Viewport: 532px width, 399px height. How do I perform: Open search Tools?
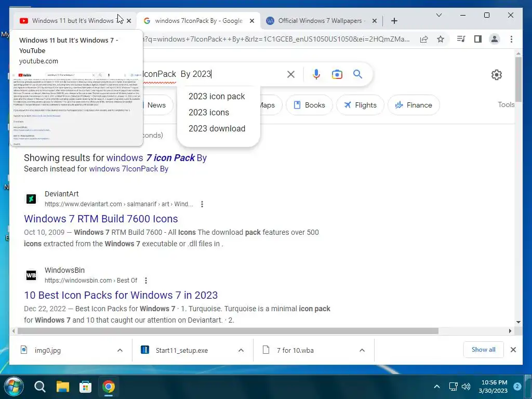click(x=506, y=104)
